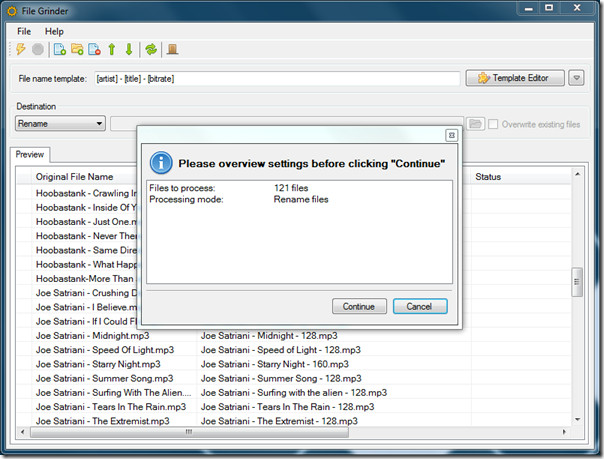Click the add folder toolbar icon
The height and width of the screenshot is (459, 604).
(77, 49)
